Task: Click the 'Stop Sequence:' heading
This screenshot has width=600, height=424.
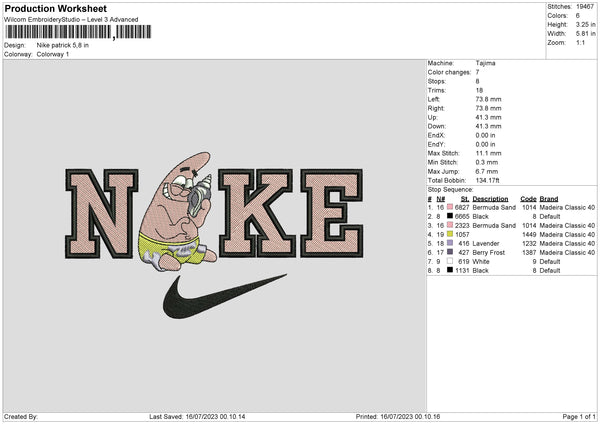Action: tap(450, 190)
